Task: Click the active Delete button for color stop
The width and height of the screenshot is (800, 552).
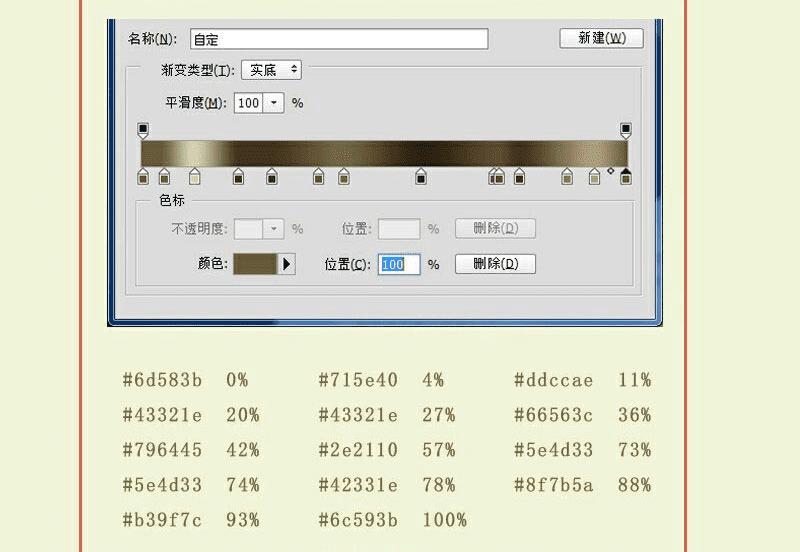Action: [x=495, y=264]
